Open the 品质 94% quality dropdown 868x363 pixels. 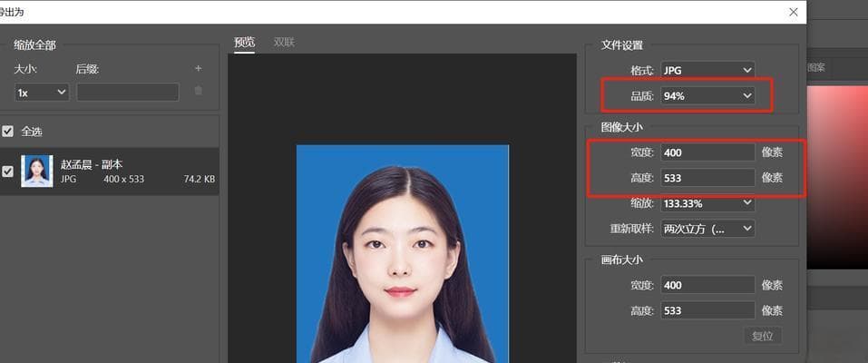pyautogui.click(x=708, y=96)
